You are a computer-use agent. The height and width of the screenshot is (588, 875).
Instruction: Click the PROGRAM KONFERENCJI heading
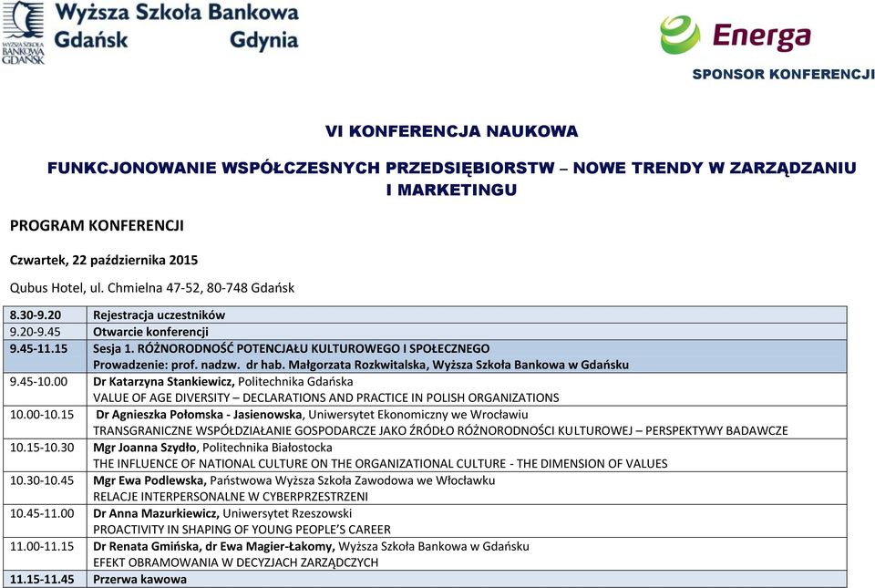pos(97,226)
